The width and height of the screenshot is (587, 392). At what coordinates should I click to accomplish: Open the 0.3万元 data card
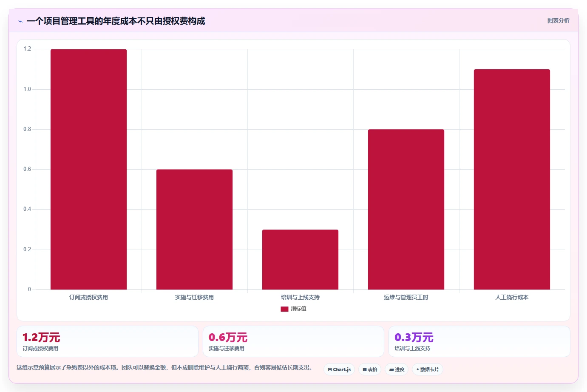point(479,341)
